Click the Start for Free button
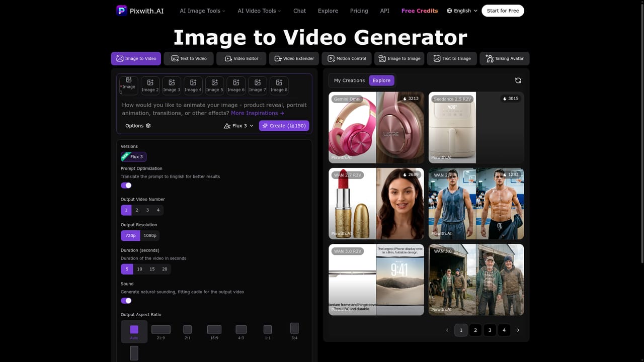 coord(503,11)
